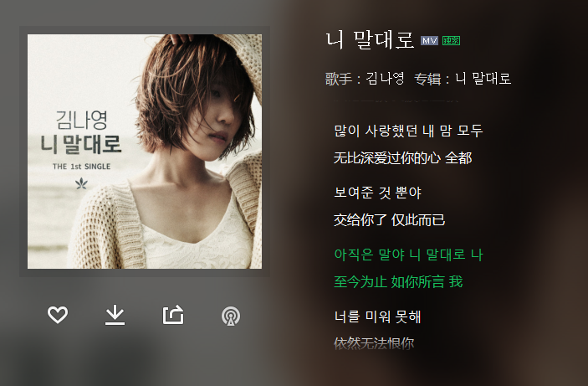Click the radio broadcast icon
Viewport: 588px width, 386px height.
click(231, 316)
